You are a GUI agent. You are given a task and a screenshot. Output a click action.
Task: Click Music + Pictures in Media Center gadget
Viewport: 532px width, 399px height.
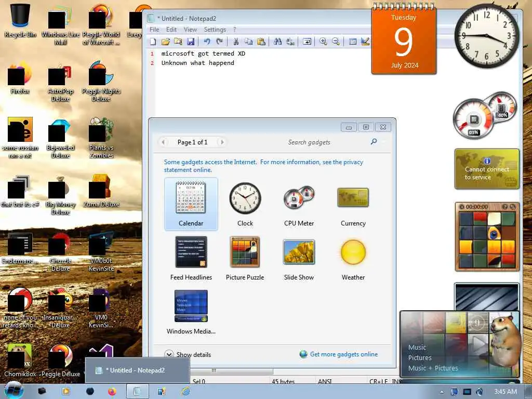coord(433,368)
